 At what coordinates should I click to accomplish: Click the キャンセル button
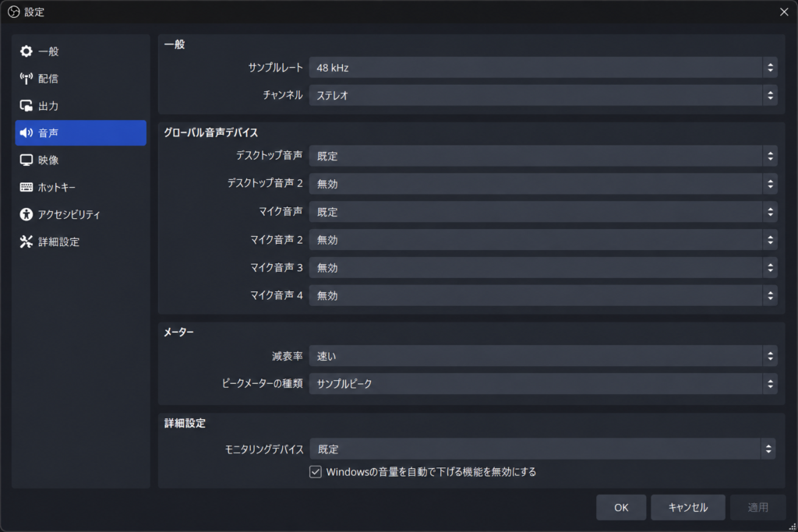(x=687, y=508)
